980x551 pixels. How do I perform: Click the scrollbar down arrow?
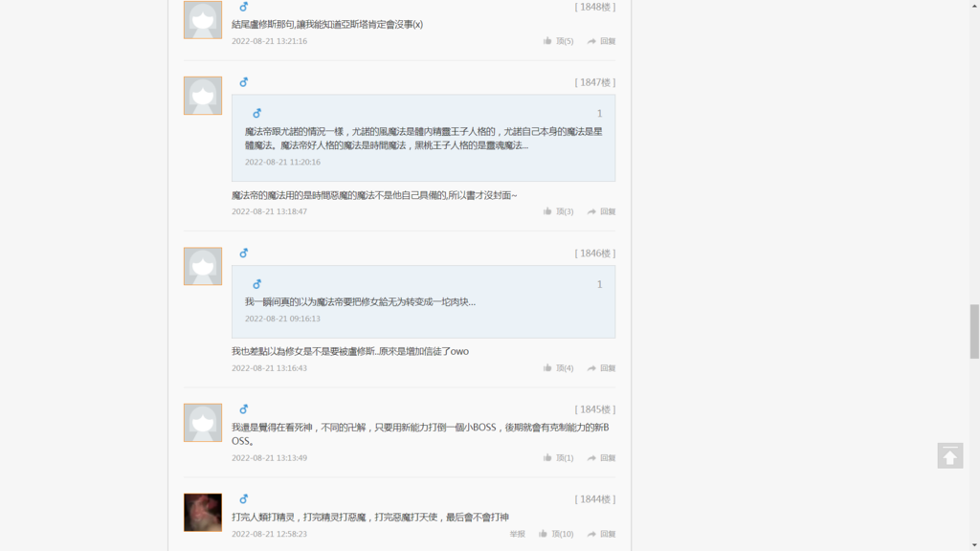point(974,545)
